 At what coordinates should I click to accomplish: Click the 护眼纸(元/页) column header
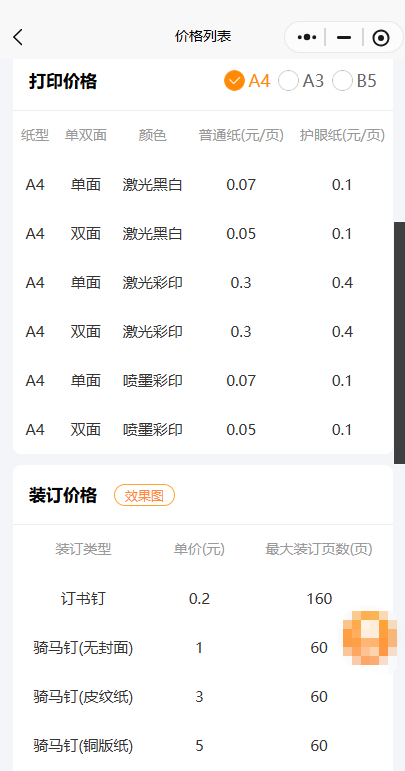point(342,135)
